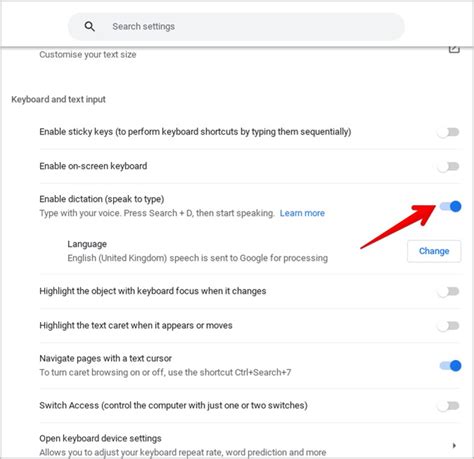Click 'English (United Kingdom) speech is sent' text
This screenshot has height=459, width=474.
coord(197,258)
